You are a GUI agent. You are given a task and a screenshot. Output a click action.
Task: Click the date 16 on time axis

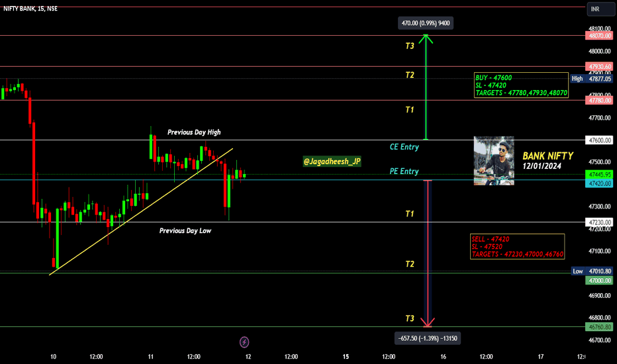point(443,357)
